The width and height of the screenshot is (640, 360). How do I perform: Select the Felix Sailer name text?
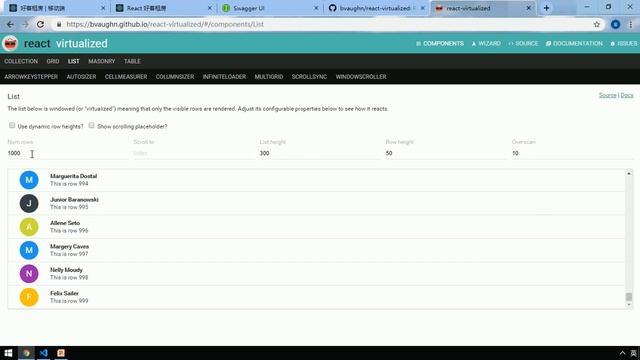point(64,293)
